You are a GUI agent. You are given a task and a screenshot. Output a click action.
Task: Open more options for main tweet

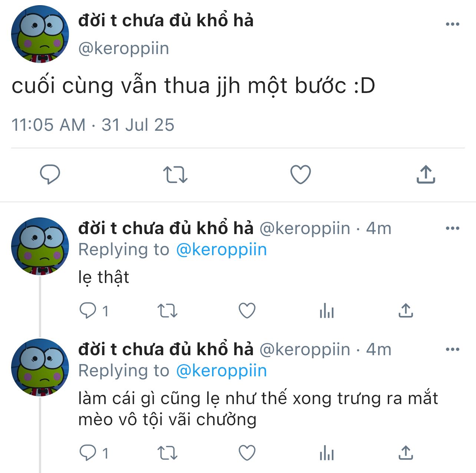click(x=452, y=24)
